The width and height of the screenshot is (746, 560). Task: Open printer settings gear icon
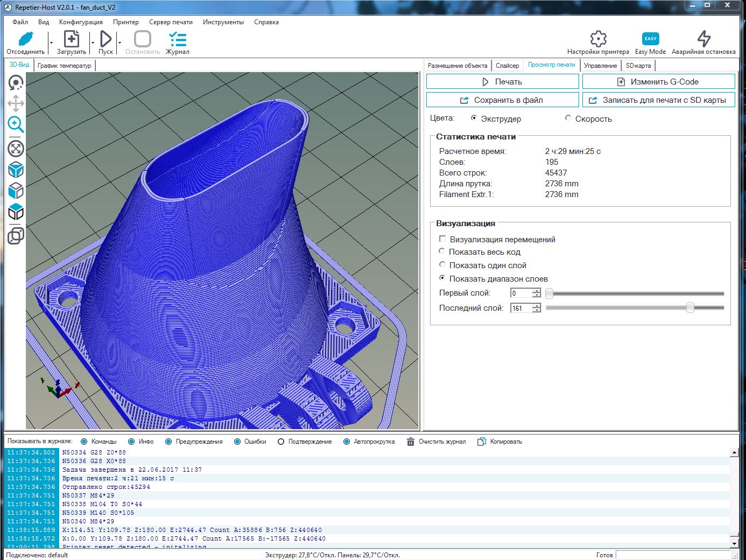pos(598,39)
